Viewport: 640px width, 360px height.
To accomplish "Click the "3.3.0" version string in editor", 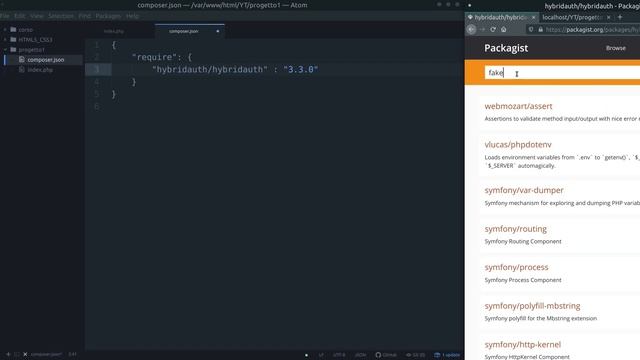I will pyautogui.click(x=301, y=69).
